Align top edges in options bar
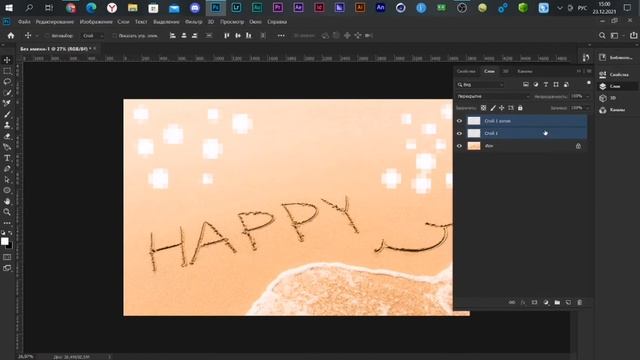Screen dimensions: 640x360 click(x=227, y=36)
